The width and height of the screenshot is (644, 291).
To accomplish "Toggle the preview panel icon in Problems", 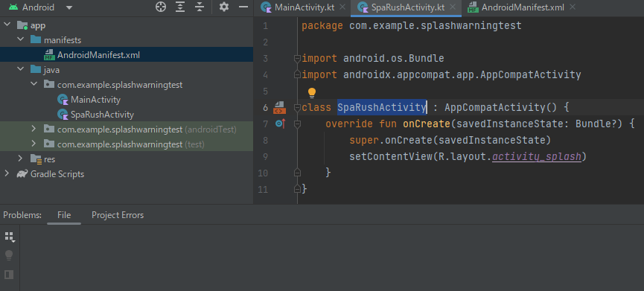I will 9,274.
